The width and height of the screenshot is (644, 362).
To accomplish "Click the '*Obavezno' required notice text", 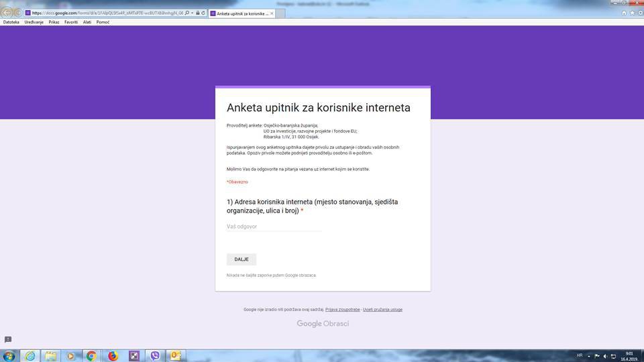I will [x=237, y=182].
